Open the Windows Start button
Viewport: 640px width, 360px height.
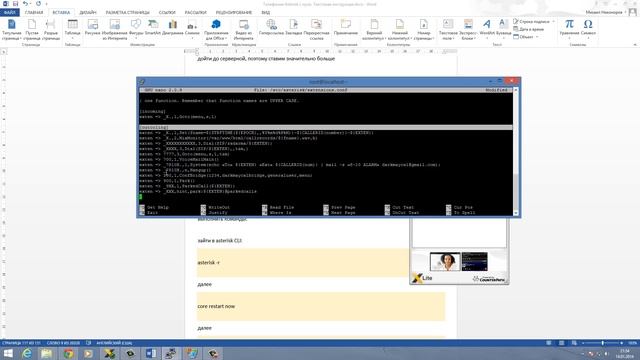8,353
